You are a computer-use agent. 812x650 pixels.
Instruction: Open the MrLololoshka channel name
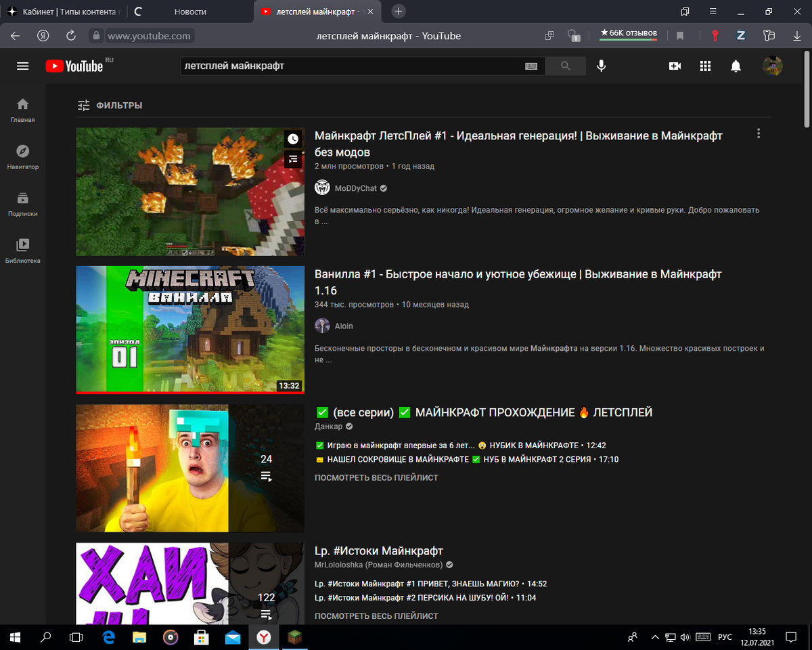378,565
